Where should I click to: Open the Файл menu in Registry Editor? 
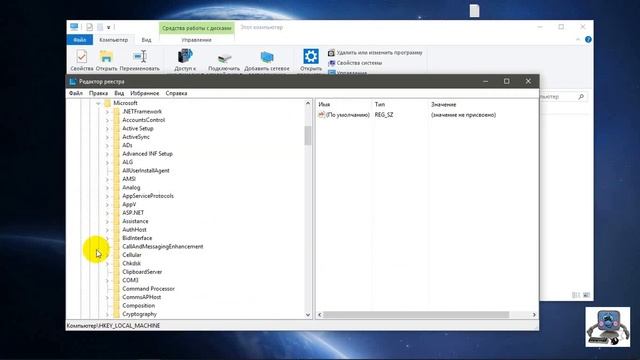click(x=76, y=93)
